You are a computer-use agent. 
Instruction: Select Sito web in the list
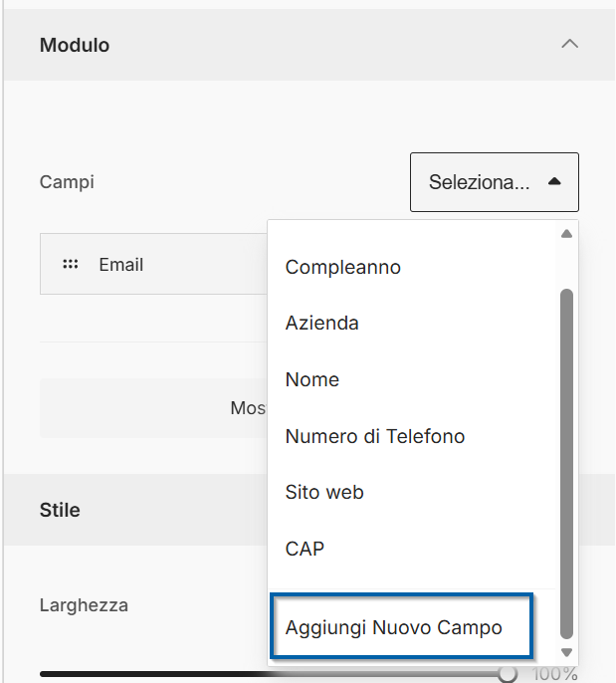[324, 492]
